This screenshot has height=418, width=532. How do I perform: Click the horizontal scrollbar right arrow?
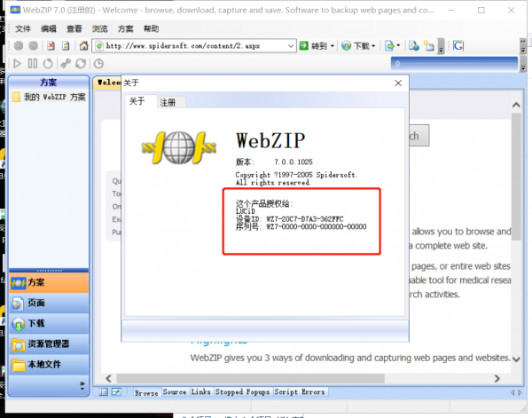click(x=497, y=378)
